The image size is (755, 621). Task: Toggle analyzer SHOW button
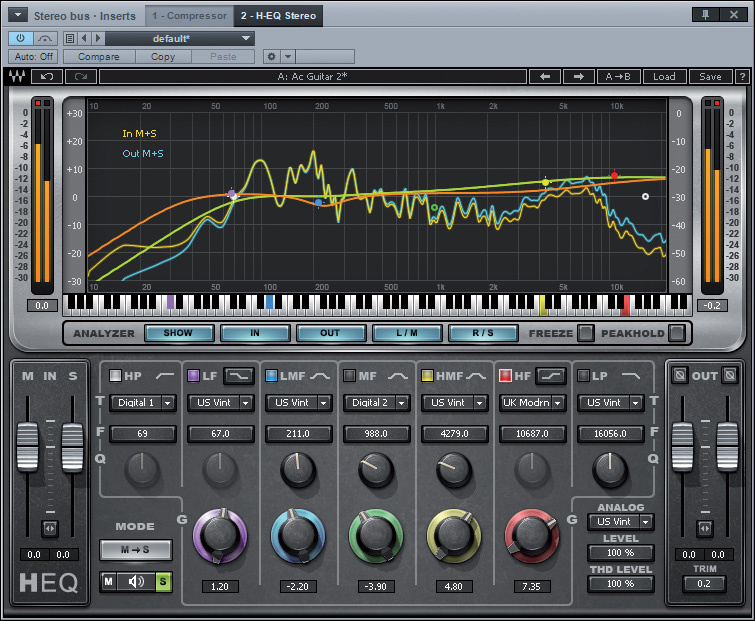tap(179, 333)
